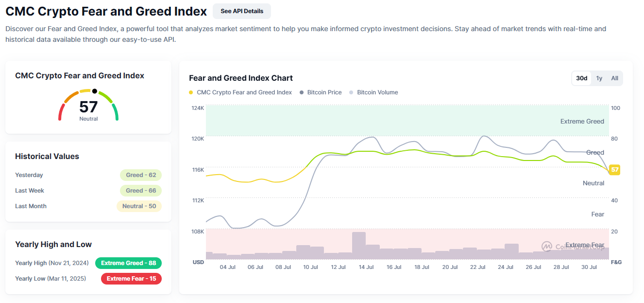The height and width of the screenshot is (303, 644).
Task: Show the All time range
Action: 615,78
